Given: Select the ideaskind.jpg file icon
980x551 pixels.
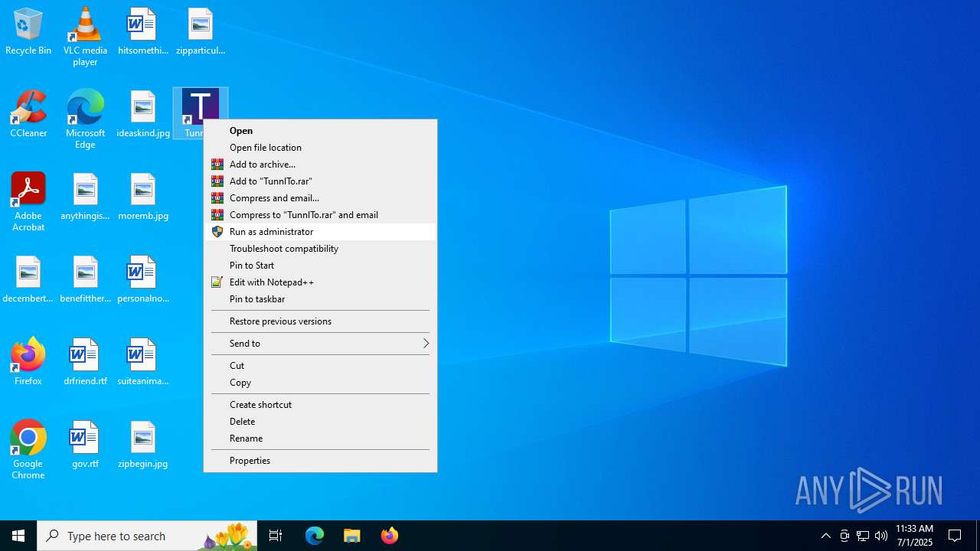Looking at the screenshot, I should click(142, 115).
